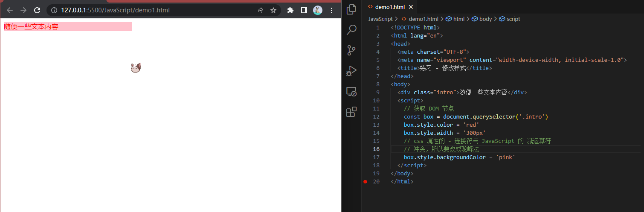This screenshot has height=212, width=644.
Task: Bookmark this page with the star icon
Action: (x=273, y=10)
